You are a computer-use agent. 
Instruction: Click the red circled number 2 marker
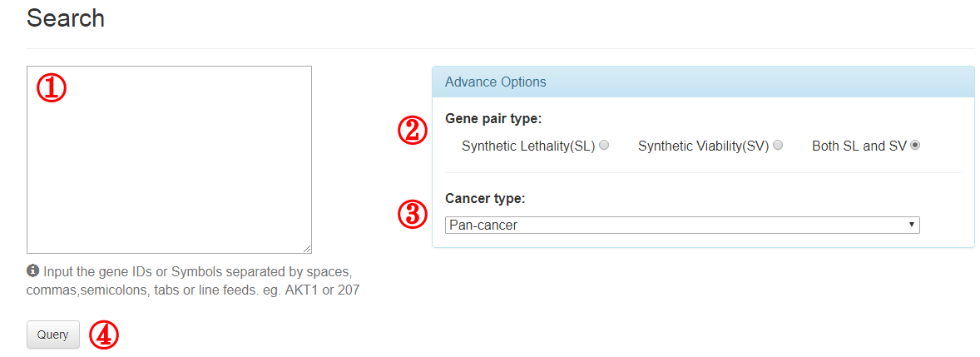413,131
